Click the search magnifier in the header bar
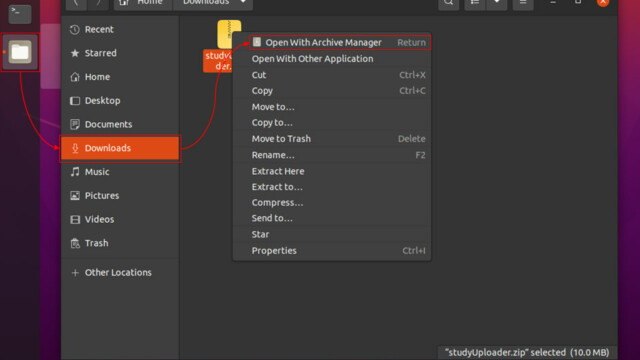The height and width of the screenshot is (360, 640). click(449, 3)
